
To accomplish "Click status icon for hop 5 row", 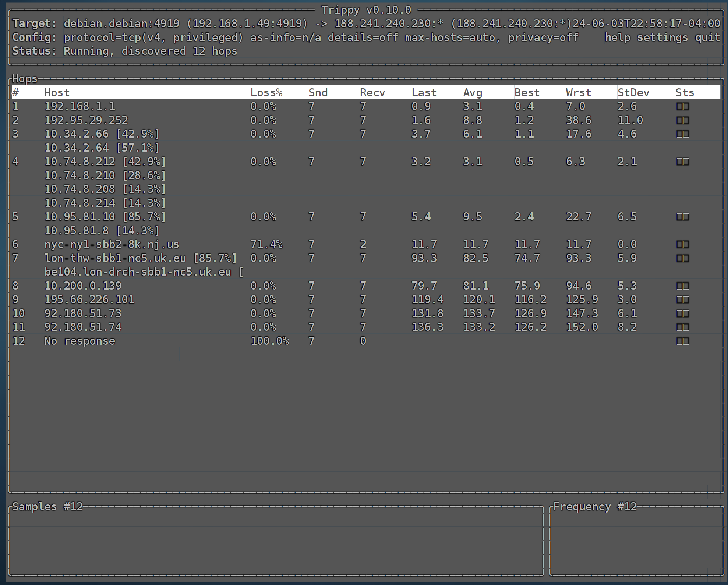I will click(682, 217).
